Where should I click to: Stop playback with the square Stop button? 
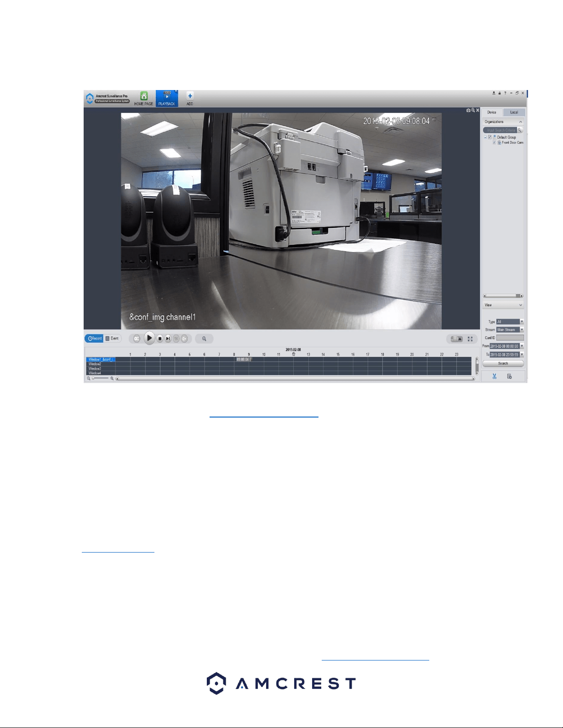point(159,339)
